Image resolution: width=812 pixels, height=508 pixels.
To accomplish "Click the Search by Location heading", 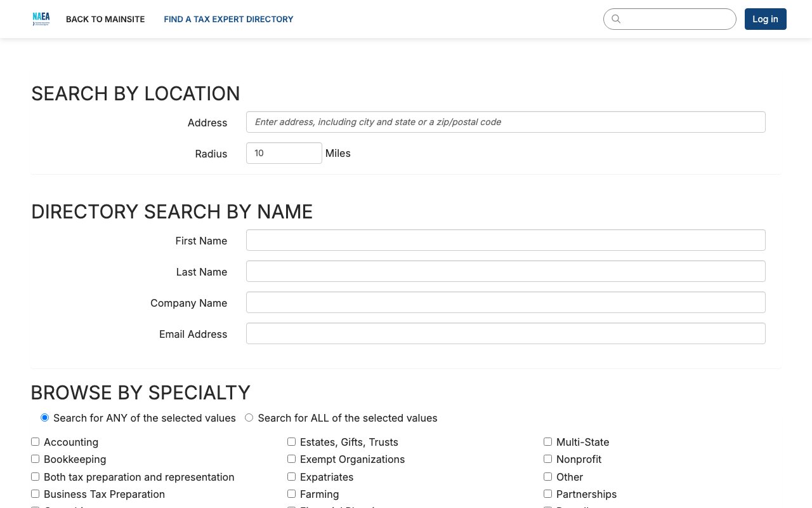I will click(136, 93).
